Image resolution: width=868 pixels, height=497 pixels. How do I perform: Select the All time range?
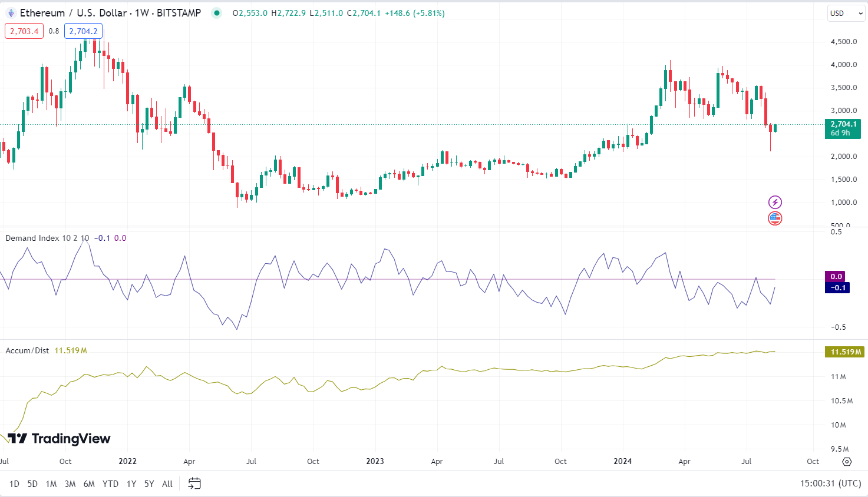(167, 483)
